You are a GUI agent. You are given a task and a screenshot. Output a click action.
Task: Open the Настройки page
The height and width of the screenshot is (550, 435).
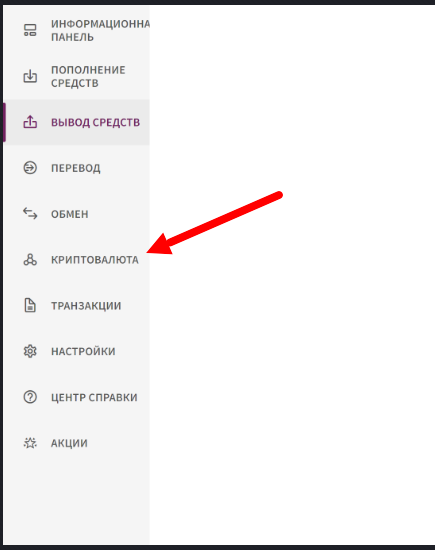76,351
